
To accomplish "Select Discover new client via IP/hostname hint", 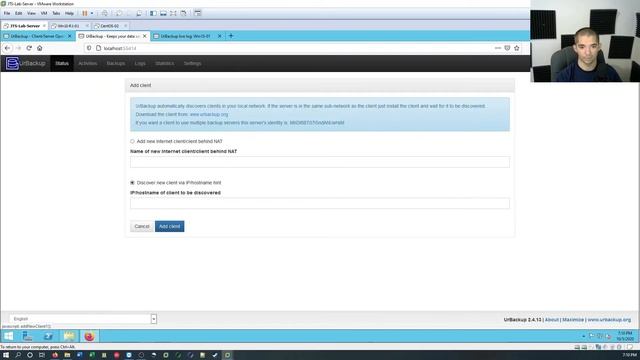I will click(x=132, y=182).
